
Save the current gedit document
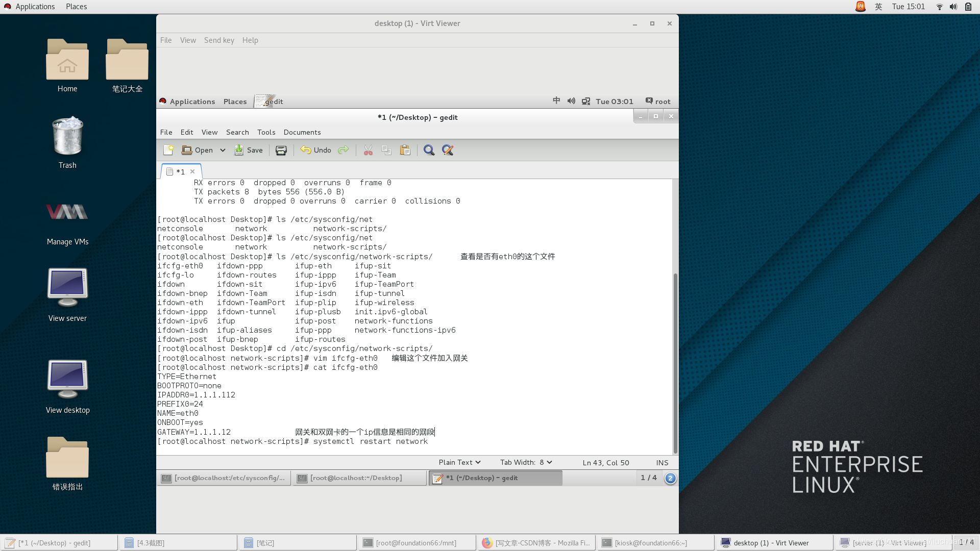click(249, 150)
